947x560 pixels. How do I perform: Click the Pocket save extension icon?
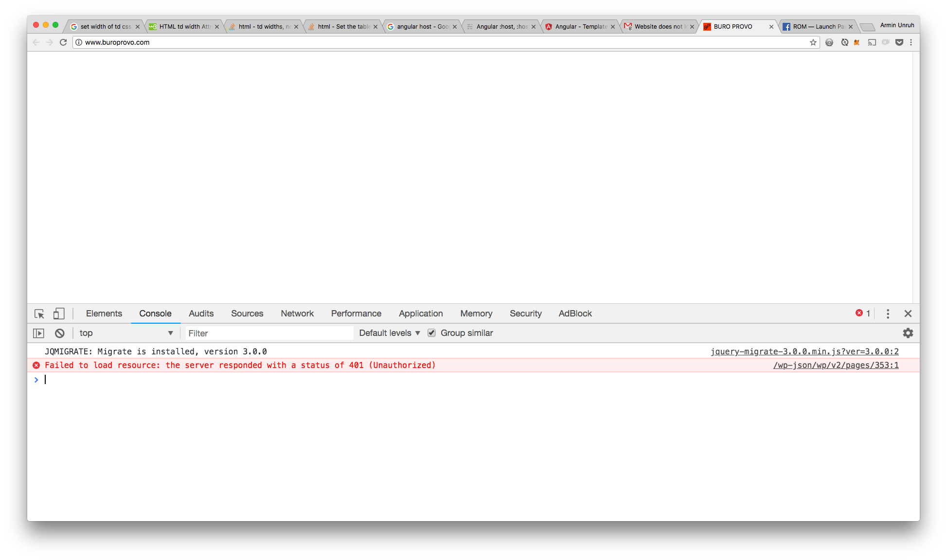point(899,43)
